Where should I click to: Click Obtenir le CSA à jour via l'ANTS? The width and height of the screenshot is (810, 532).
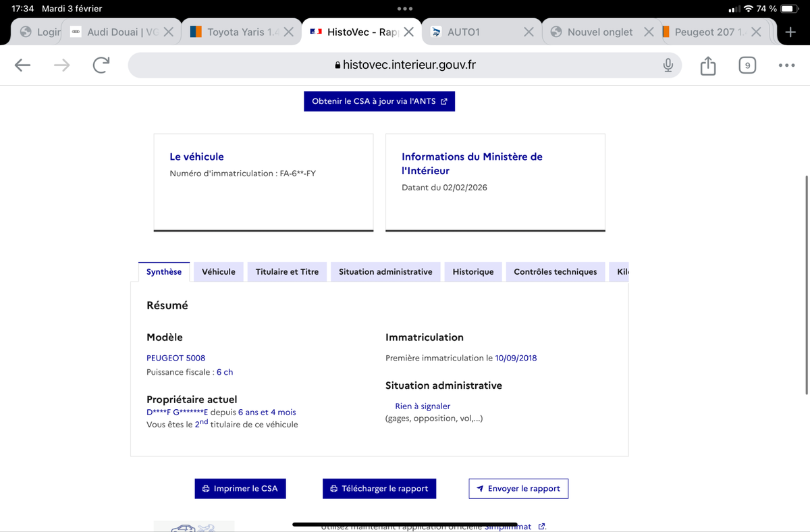(x=379, y=101)
